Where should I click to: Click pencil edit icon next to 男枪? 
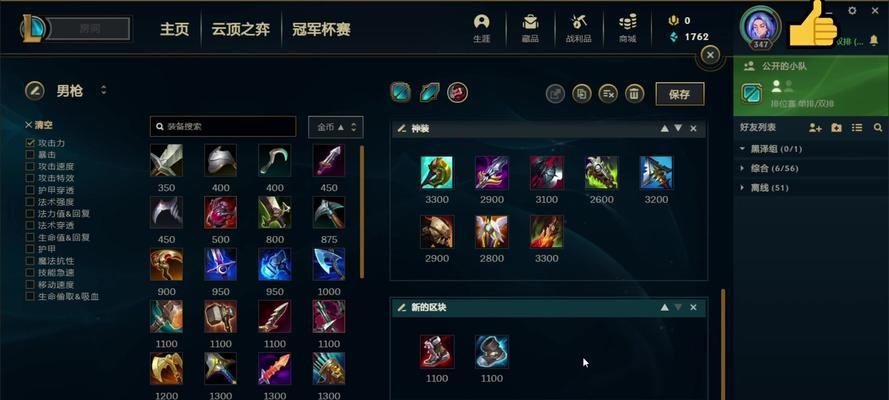[35, 90]
